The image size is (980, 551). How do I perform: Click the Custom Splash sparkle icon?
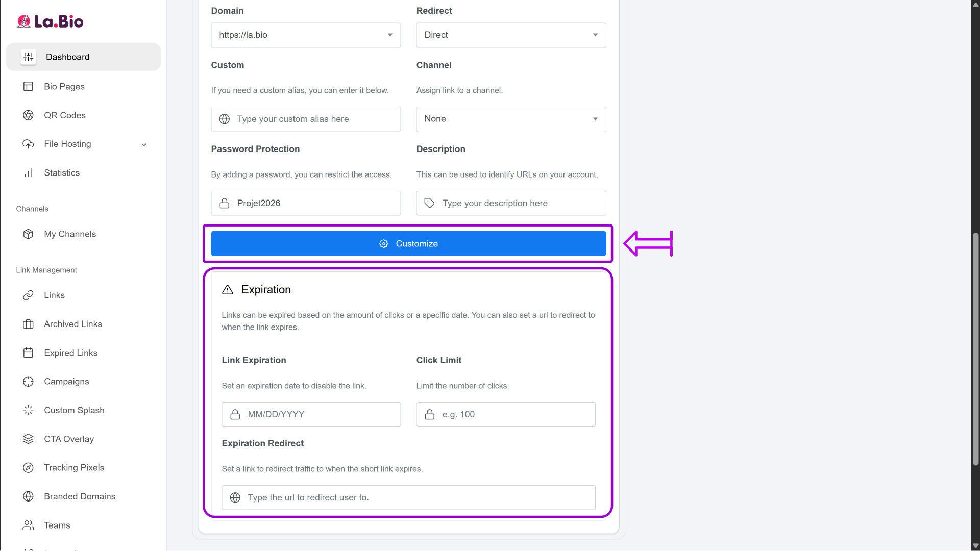click(x=28, y=410)
